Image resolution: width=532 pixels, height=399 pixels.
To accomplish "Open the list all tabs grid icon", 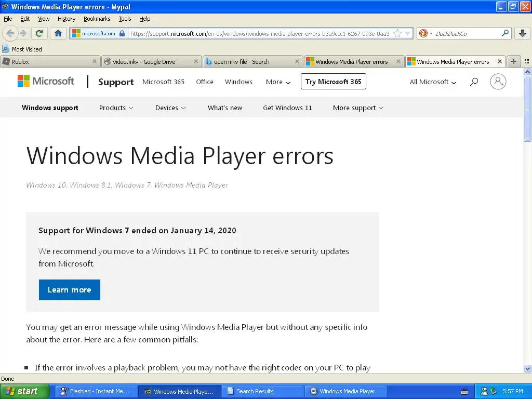I will 527,61.
